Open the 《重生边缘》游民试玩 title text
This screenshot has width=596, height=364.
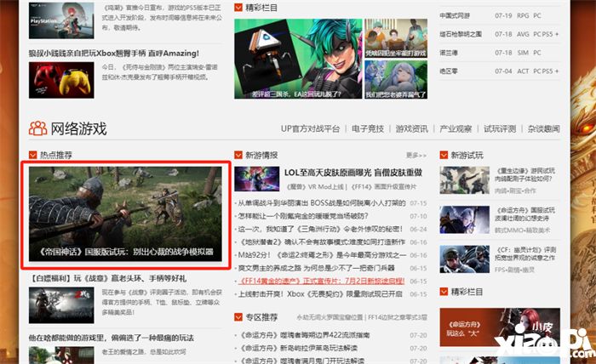(525, 174)
